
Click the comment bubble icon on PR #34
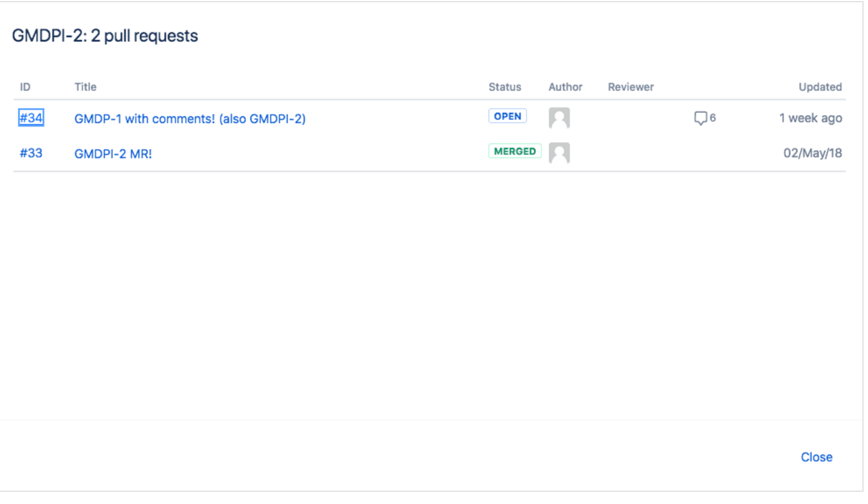(x=701, y=118)
